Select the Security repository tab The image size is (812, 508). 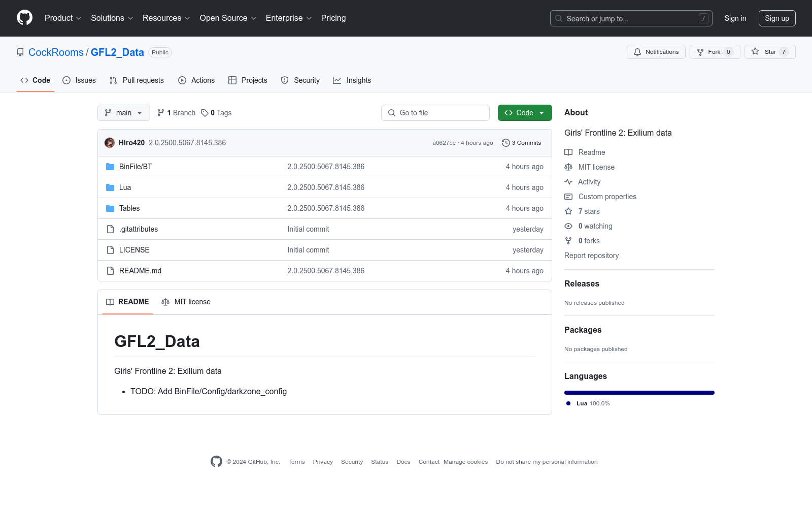coord(300,80)
